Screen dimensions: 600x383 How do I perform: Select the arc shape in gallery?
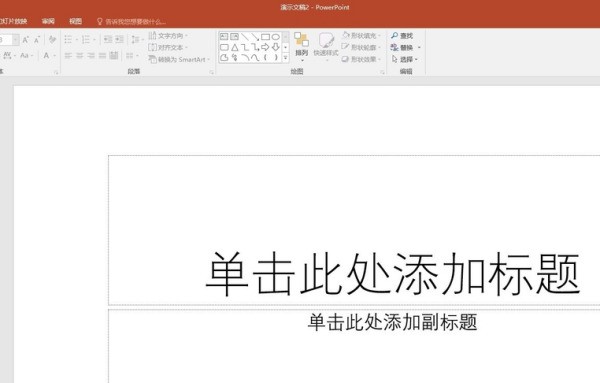click(x=245, y=57)
